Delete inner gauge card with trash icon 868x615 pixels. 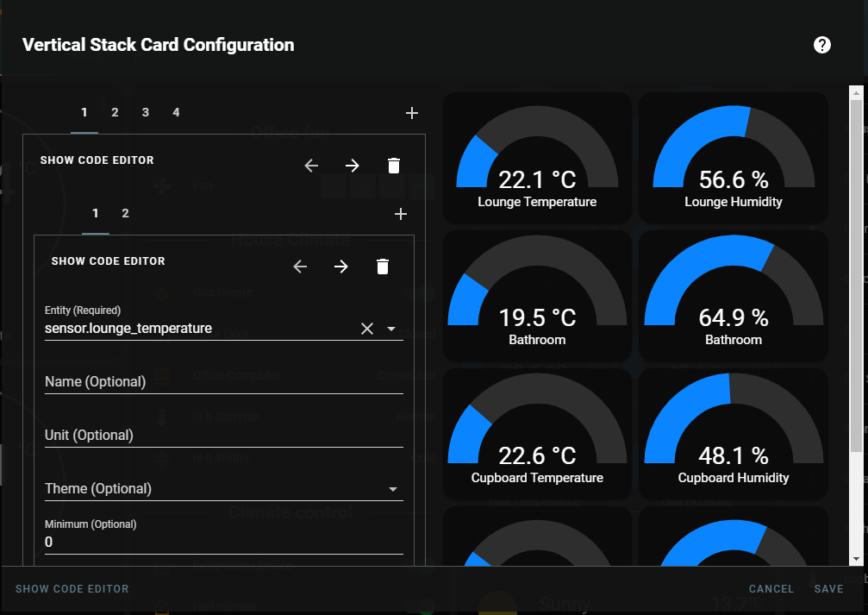pos(383,267)
